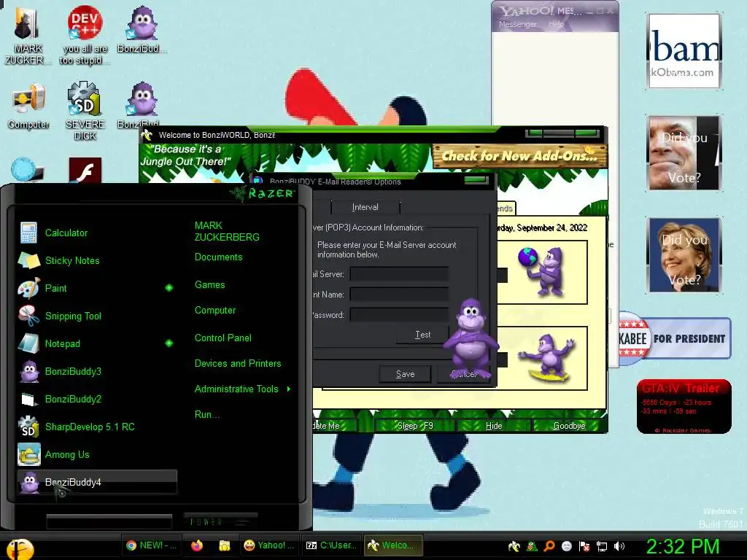Open the MARK ZUCKERBERG user folder link

coord(227,231)
